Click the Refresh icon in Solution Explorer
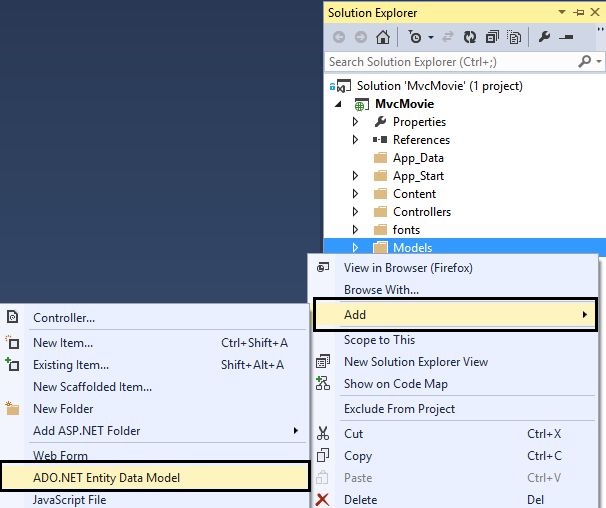 point(470,37)
